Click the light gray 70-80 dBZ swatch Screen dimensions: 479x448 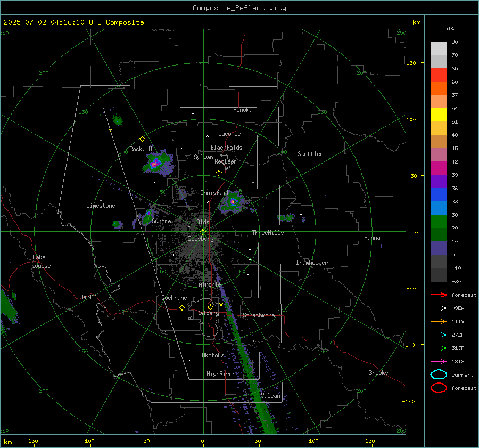point(439,48)
